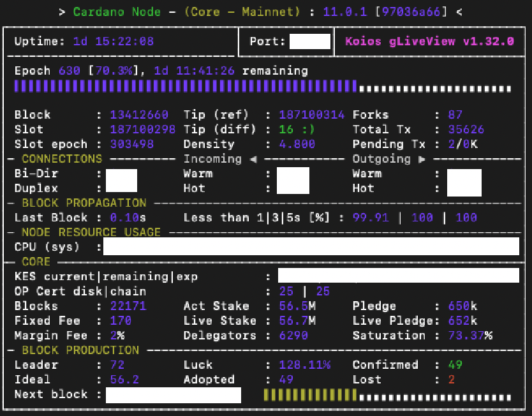Click the Margin Fee value '2%'

(x=117, y=335)
